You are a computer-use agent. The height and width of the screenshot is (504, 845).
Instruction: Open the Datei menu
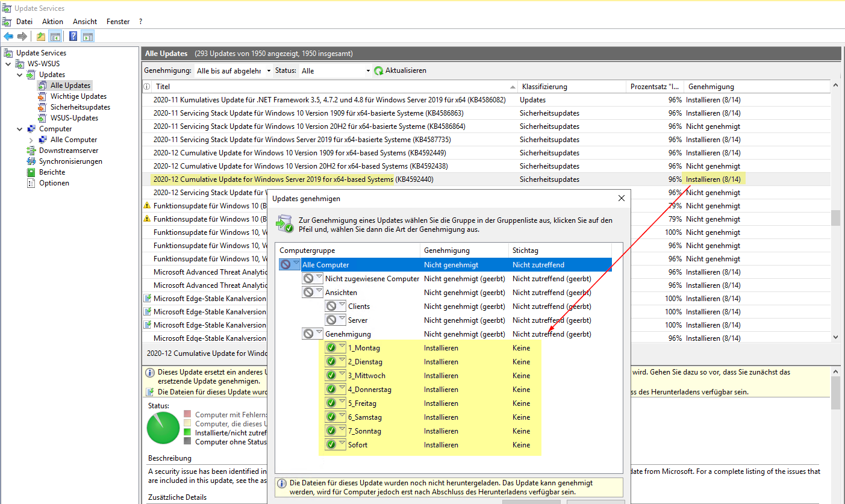pos(24,22)
